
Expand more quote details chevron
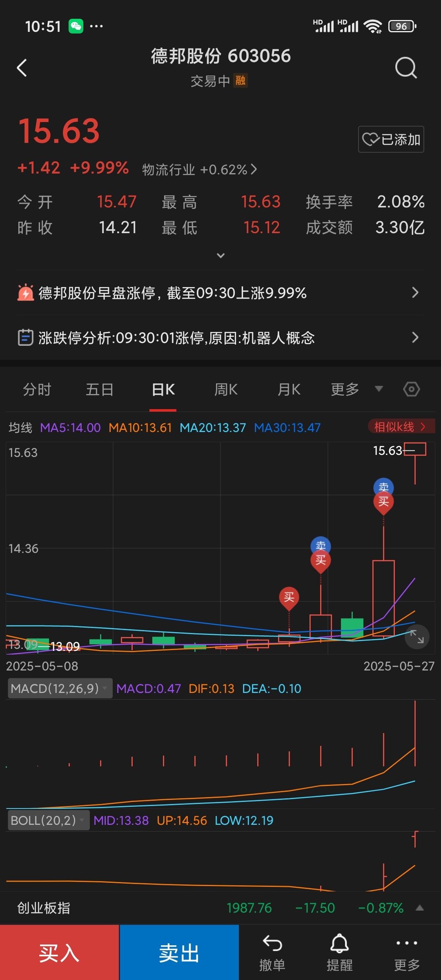click(220, 256)
